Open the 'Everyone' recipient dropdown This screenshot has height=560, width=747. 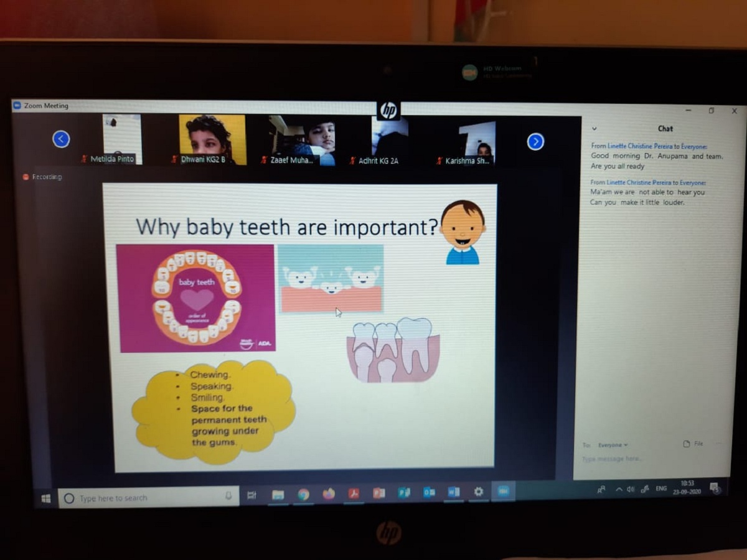[613, 445]
